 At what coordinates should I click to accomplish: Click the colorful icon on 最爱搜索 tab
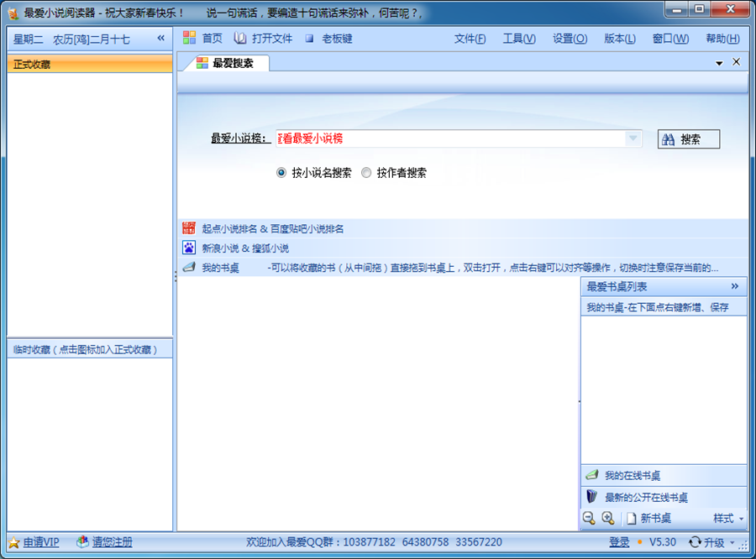tap(202, 63)
